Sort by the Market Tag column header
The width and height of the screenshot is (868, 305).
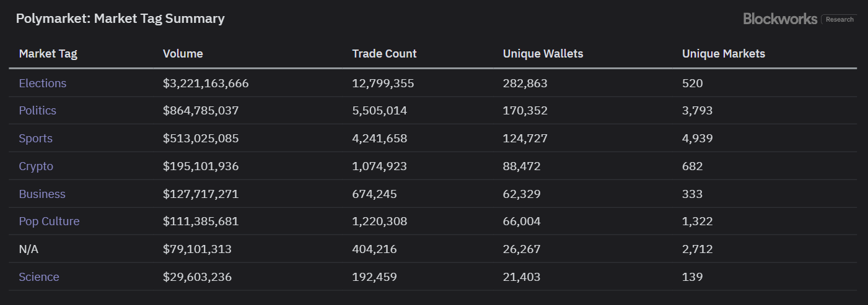pyautogui.click(x=48, y=54)
